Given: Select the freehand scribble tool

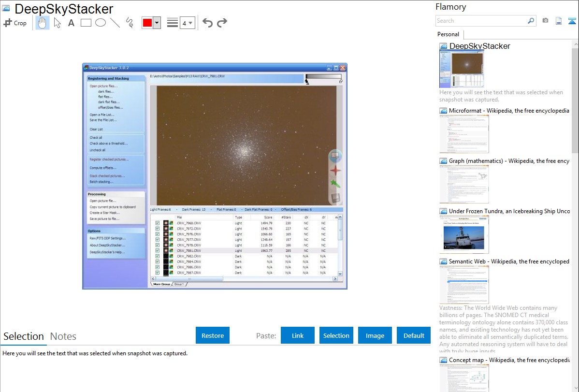Looking at the screenshot, I should pos(130,23).
